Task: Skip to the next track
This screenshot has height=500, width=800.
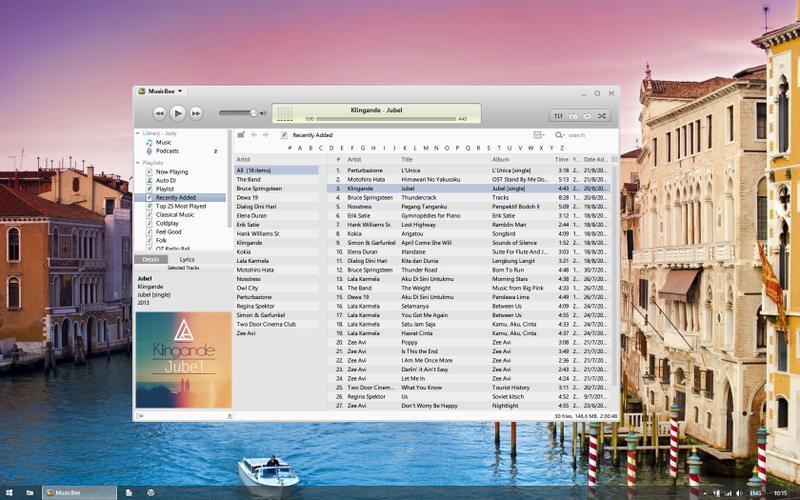Action: tap(196, 113)
